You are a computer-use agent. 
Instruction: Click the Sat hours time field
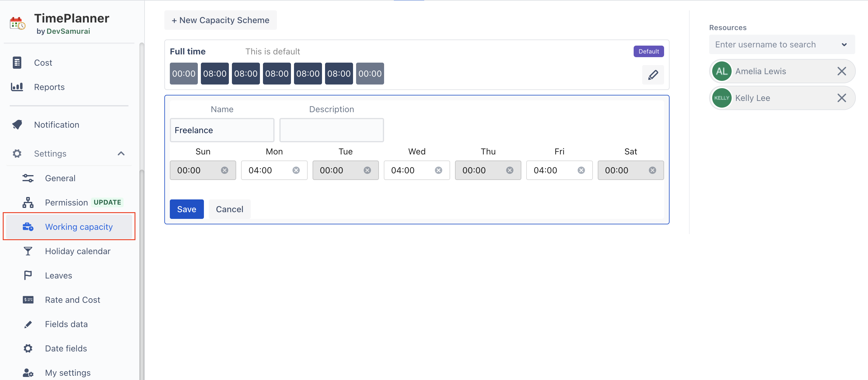(631, 170)
